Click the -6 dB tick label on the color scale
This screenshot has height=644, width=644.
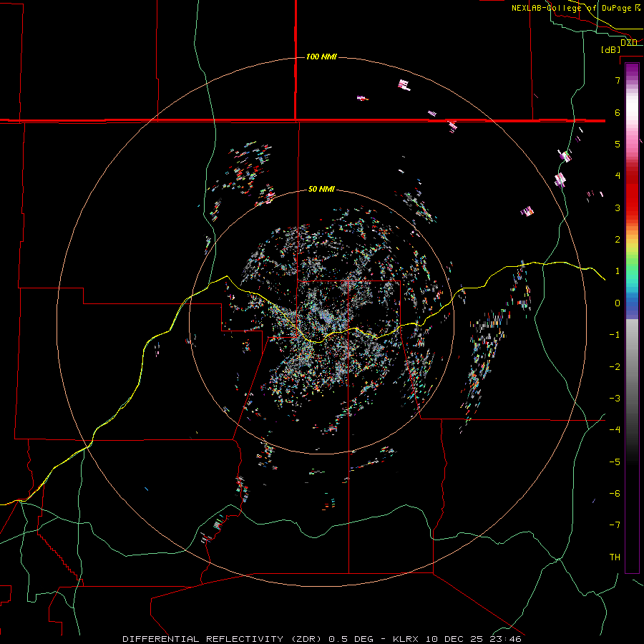615,494
